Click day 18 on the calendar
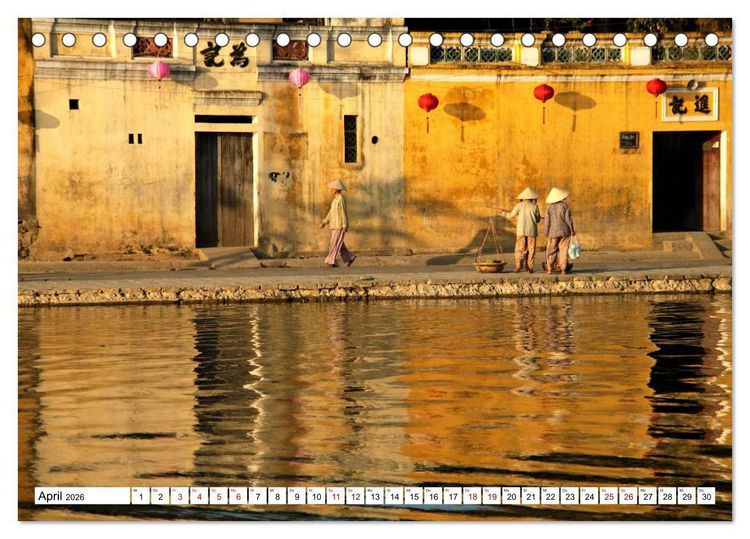 pyautogui.click(x=473, y=496)
